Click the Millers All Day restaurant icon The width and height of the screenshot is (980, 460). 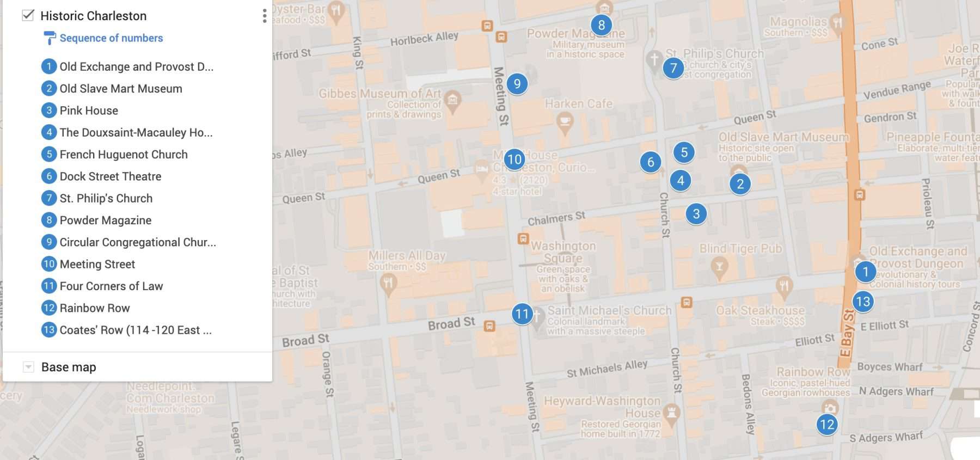point(388,284)
